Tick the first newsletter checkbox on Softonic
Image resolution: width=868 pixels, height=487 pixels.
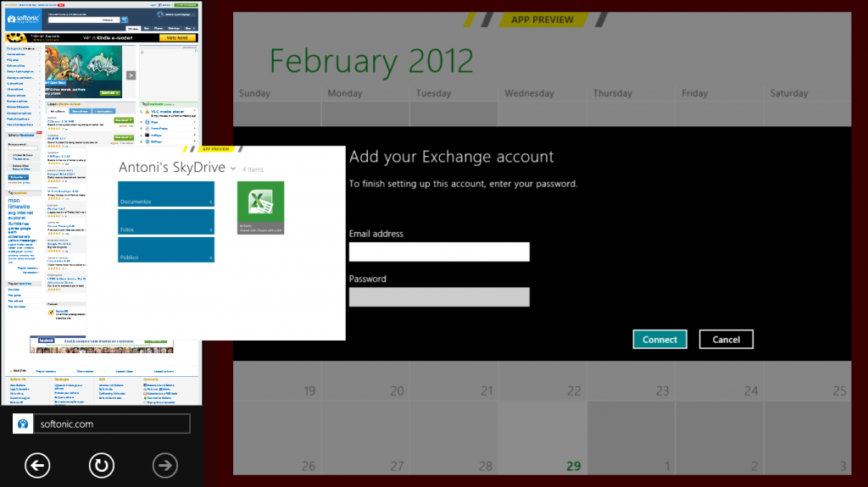(10, 156)
